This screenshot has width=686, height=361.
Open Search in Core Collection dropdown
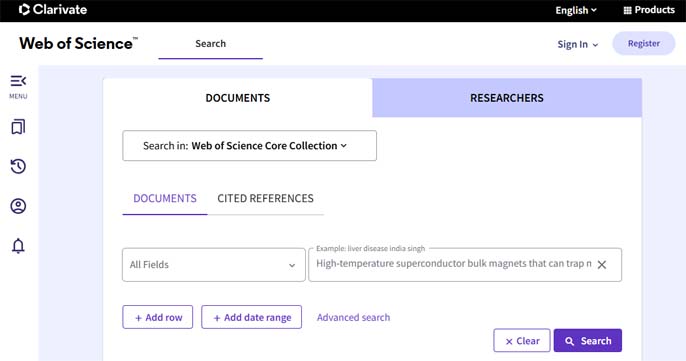(249, 146)
